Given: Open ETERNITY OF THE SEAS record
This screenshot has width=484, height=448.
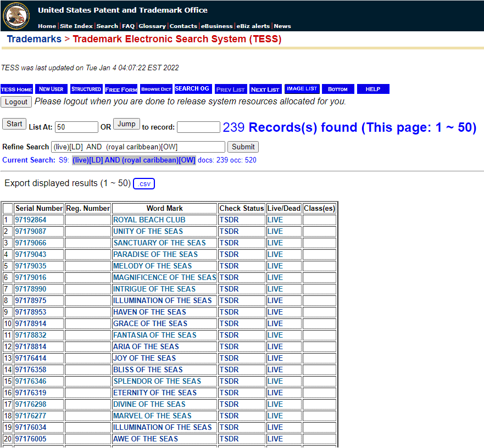Looking at the screenshot, I should click(x=154, y=393).
